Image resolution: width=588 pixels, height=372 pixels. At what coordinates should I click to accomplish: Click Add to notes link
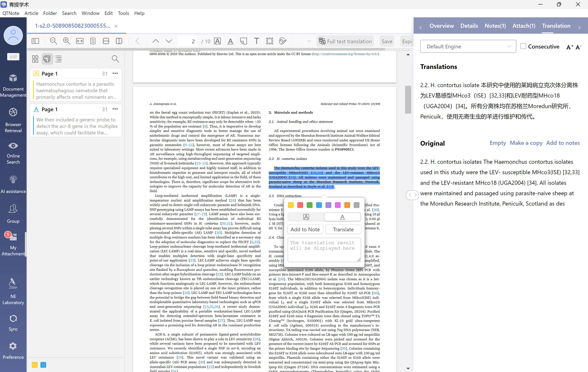[563, 143]
